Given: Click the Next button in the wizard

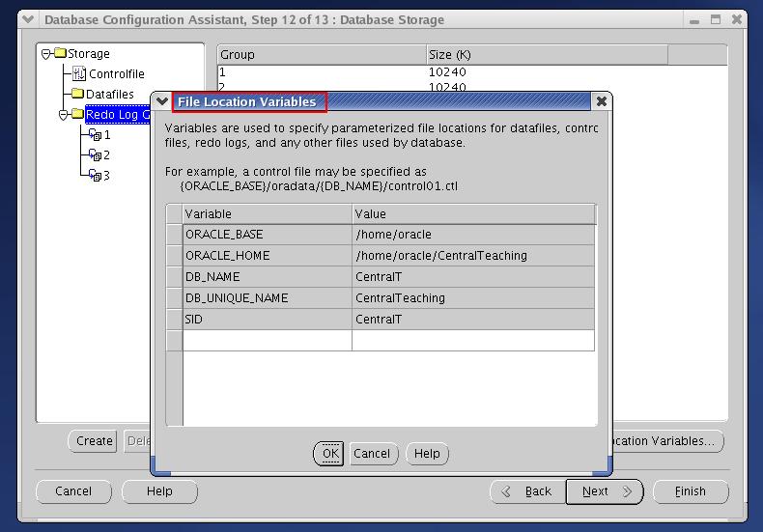Looking at the screenshot, I should point(604,491).
